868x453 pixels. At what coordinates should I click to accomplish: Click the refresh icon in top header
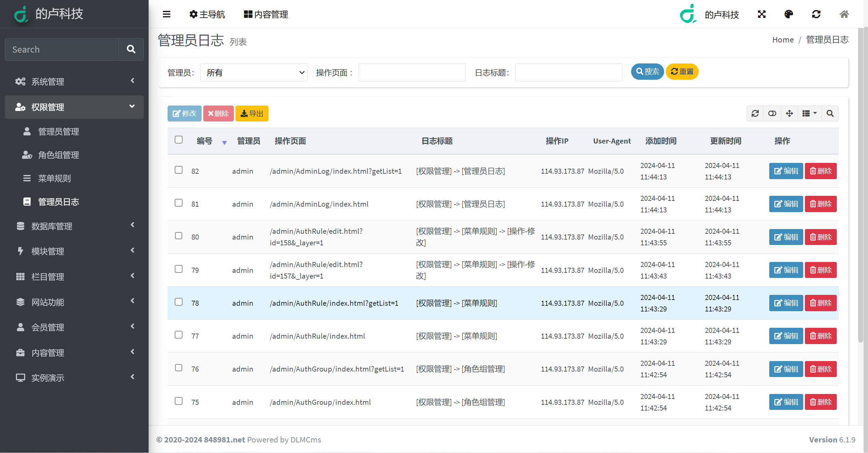click(x=816, y=14)
